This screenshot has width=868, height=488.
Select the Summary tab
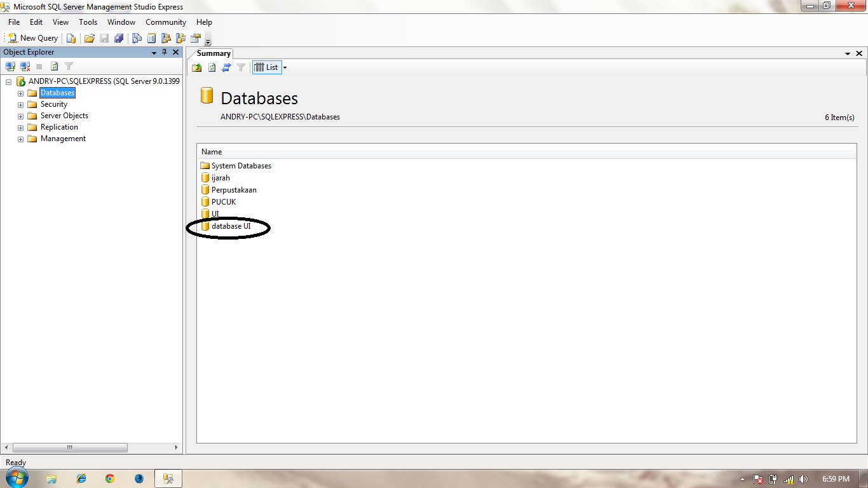click(x=214, y=53)
